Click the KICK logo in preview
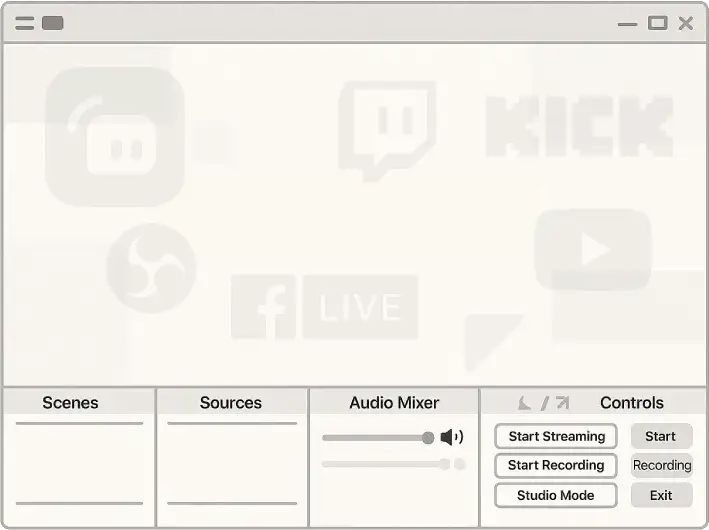Image resolution: width=709 pixels, height=530 pixels. (580, 126)
